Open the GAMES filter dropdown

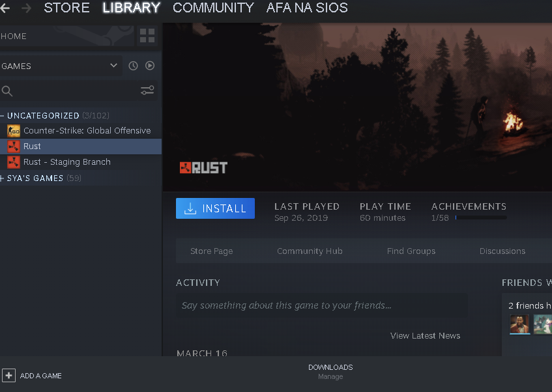pos(61,66)
